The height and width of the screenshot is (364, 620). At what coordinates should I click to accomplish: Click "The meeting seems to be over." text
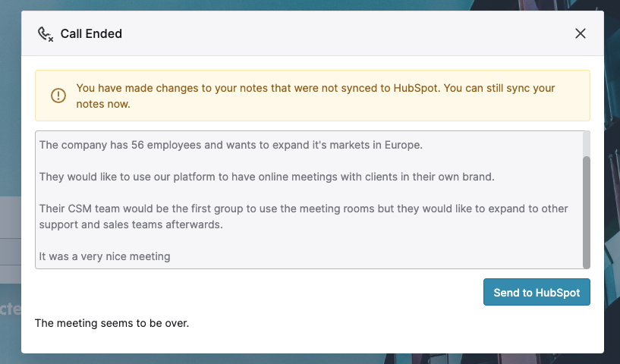point(112,323)
